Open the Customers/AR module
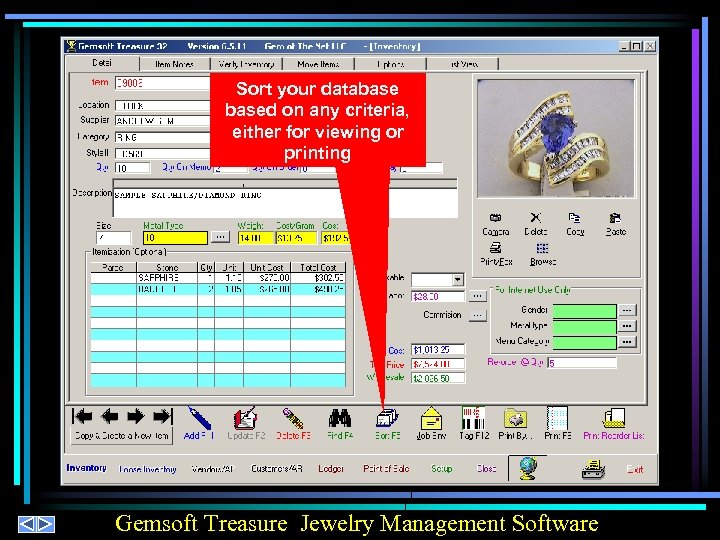The image size is (720, 540). point(277,469)
